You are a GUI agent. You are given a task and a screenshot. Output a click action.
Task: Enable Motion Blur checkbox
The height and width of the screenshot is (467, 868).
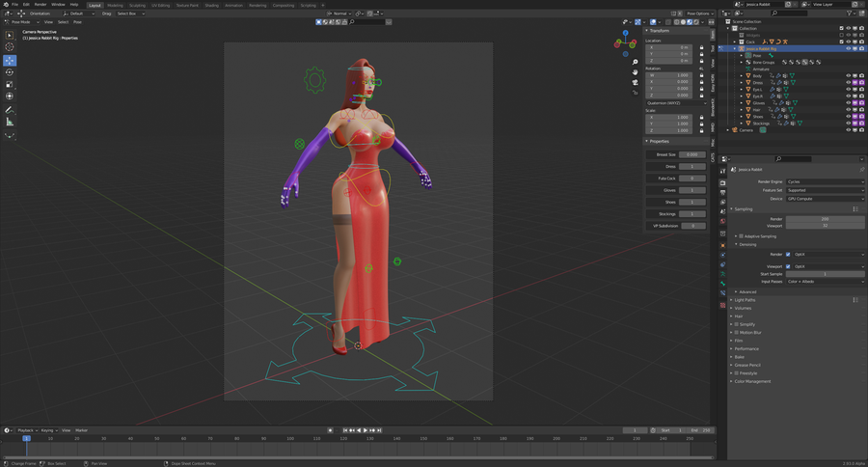tap(736, 332)
